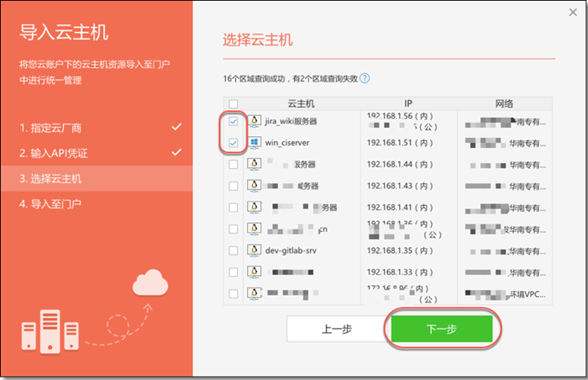The image size is (588, 380).
Task: Uncheck the win_ciserver checkbox
Action: [x=234, y=143]
